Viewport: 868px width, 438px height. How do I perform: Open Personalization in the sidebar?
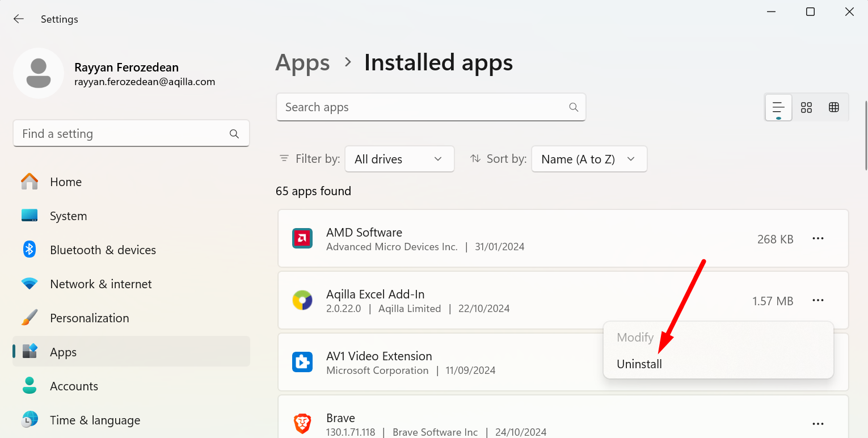(x=90, y=318)
